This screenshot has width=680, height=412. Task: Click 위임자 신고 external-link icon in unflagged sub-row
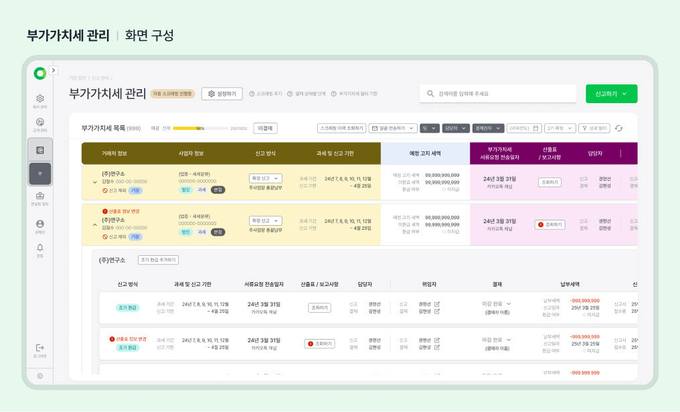coord(437,304)
